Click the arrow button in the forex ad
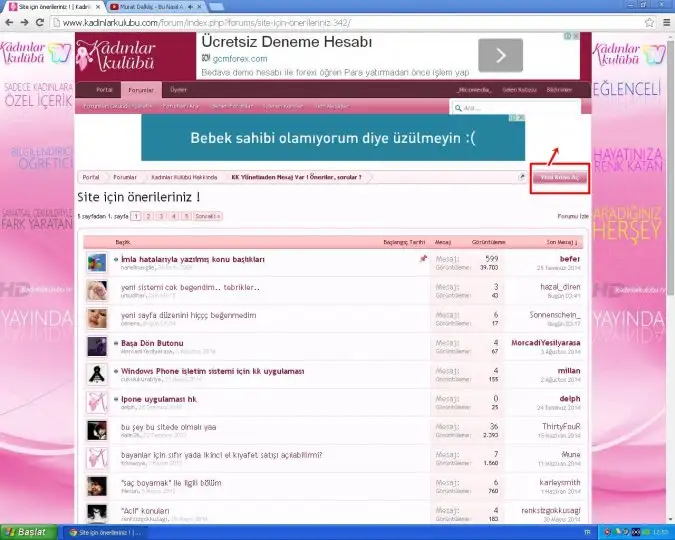This screenshot has width=675, height=540. [x=500, y=55]
